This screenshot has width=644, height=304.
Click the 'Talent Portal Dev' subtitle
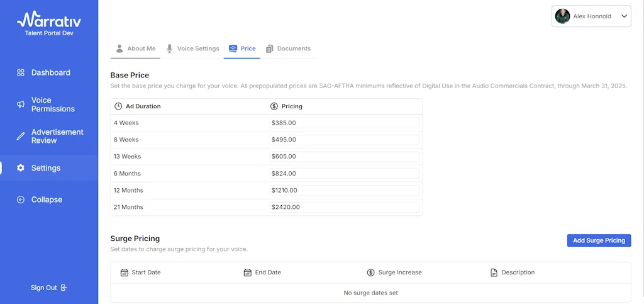[x=49, y=33]
